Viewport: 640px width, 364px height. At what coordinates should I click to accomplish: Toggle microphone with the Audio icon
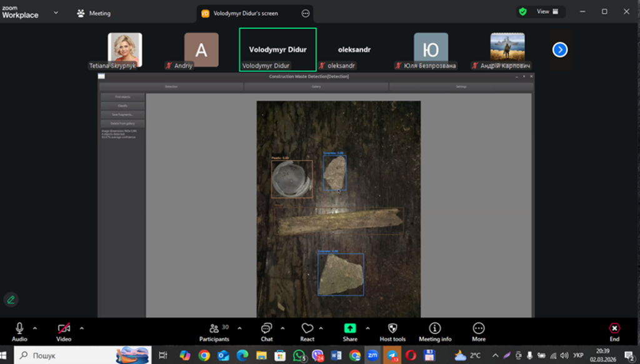[x=19, y=328]
